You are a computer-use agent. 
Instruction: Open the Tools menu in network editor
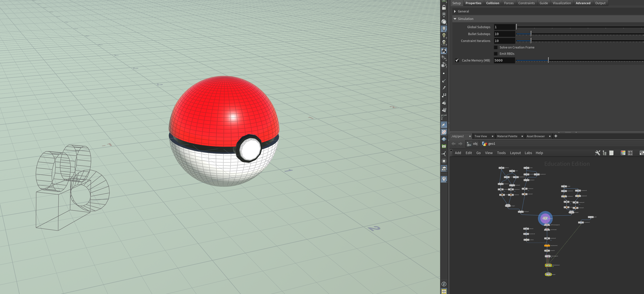tap(501, 153)
